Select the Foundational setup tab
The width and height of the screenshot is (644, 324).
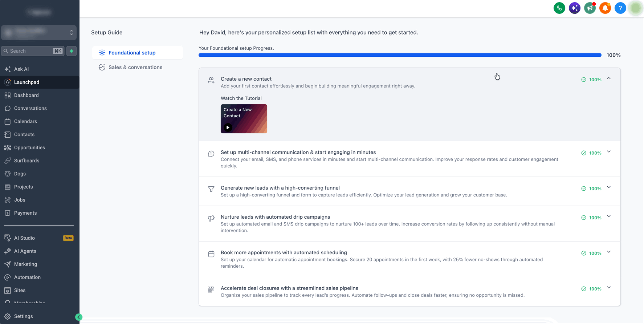click(x=138, y=53)
